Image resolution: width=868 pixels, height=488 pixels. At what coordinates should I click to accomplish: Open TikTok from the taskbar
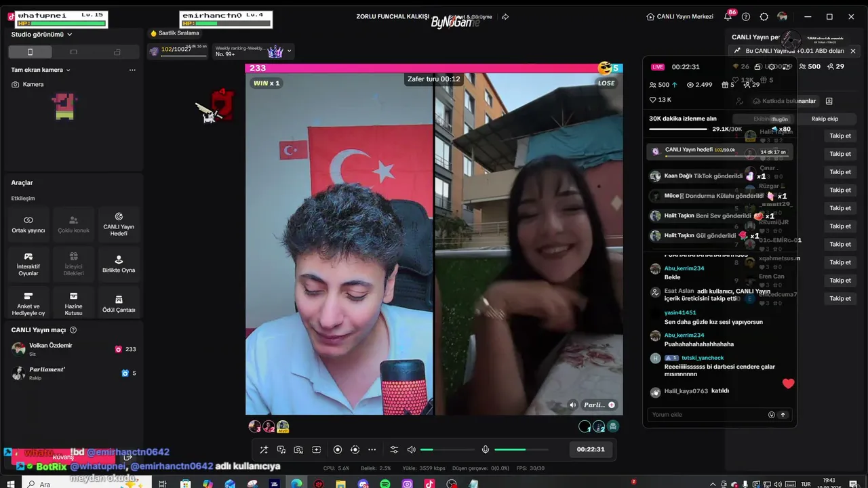(429, 484)
